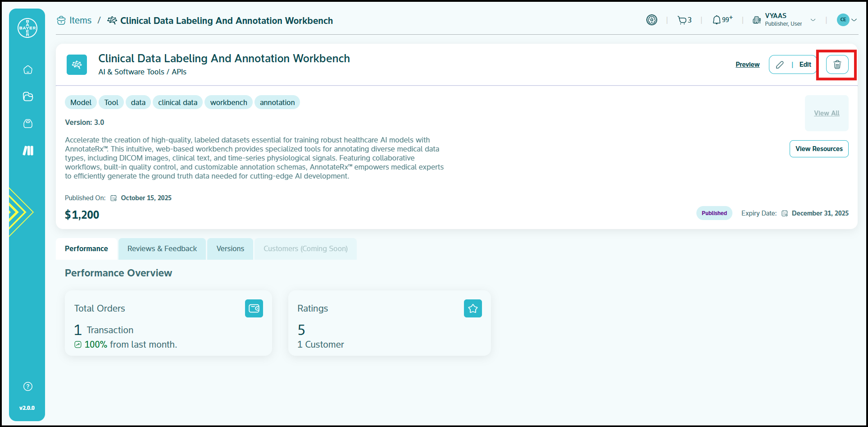868x427 pixels.
Task: Expand the CE user avatar menu
Action: [847, 20]
